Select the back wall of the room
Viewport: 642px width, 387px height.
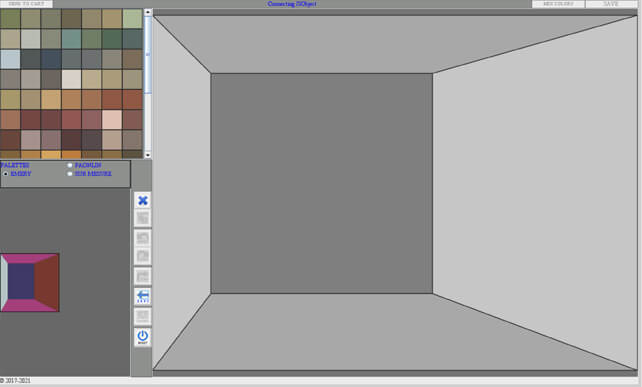click(x=322, y=183)
